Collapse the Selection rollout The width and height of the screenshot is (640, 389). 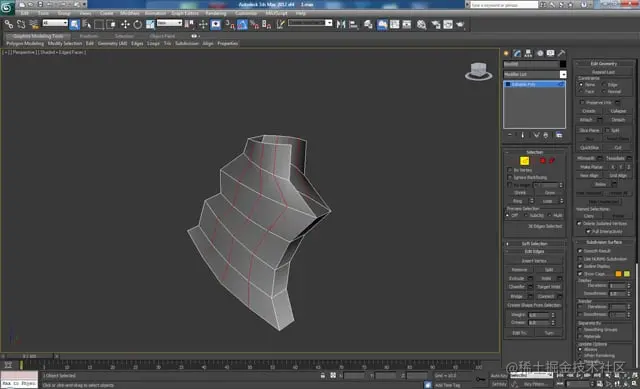coord(534,152)
